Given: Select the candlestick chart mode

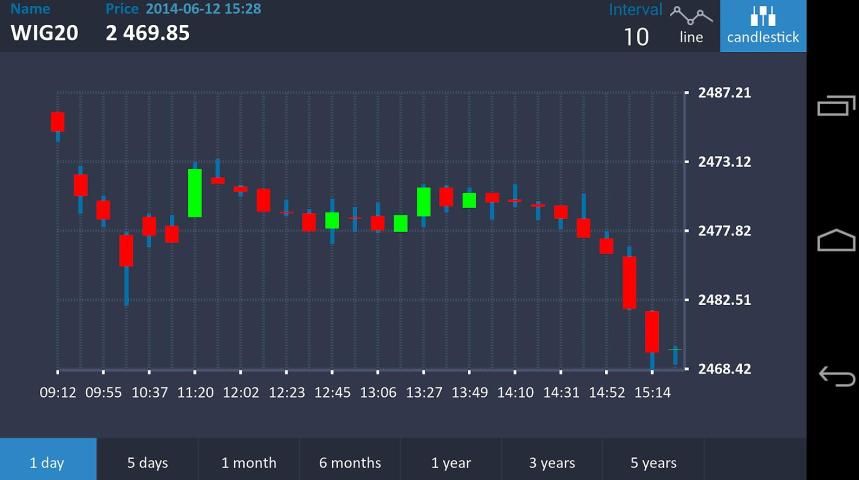Looking at the screenshot, I should point(763,26).
